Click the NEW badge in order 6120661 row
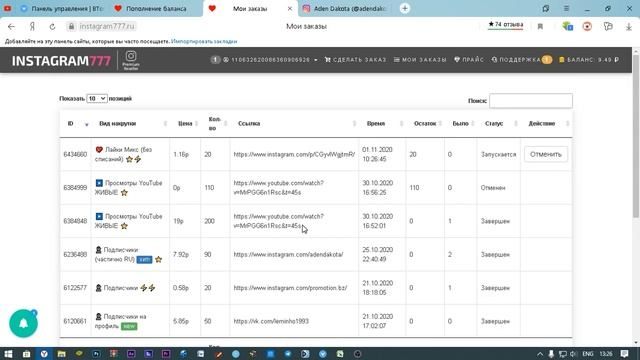 pyautogui.click(x=129, y=327)
